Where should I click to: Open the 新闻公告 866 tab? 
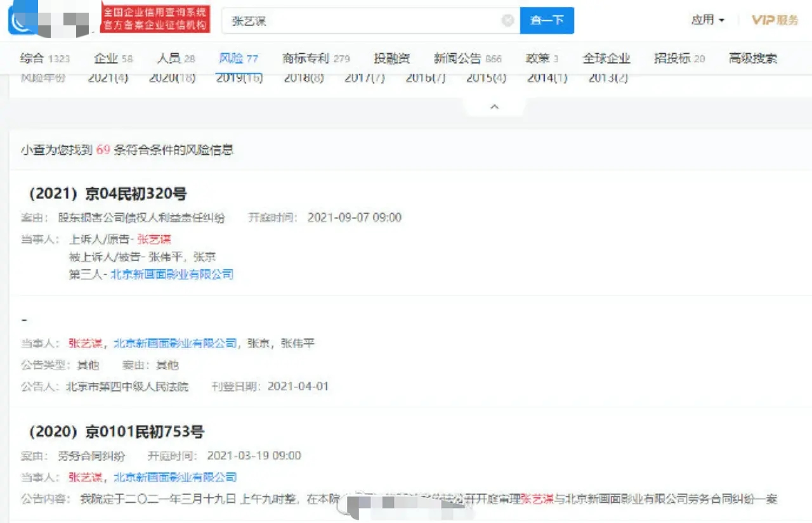point(468,58)
